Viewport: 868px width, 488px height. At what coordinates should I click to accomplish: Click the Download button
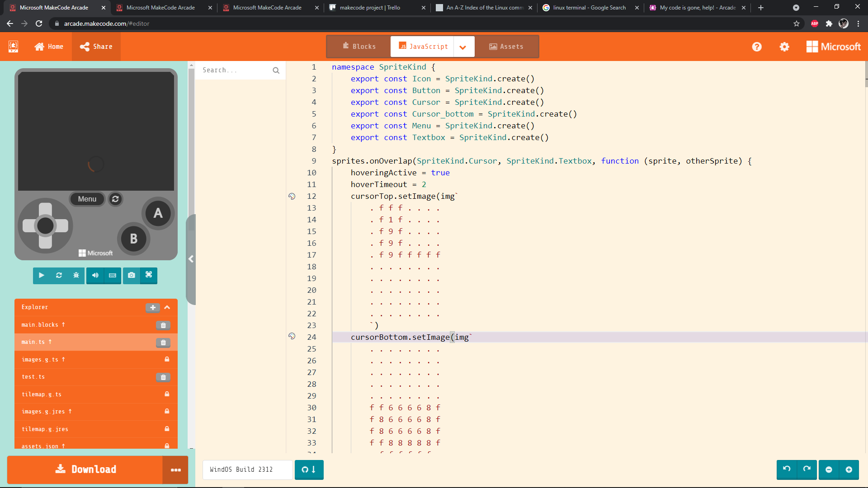(x=85, y=469)
